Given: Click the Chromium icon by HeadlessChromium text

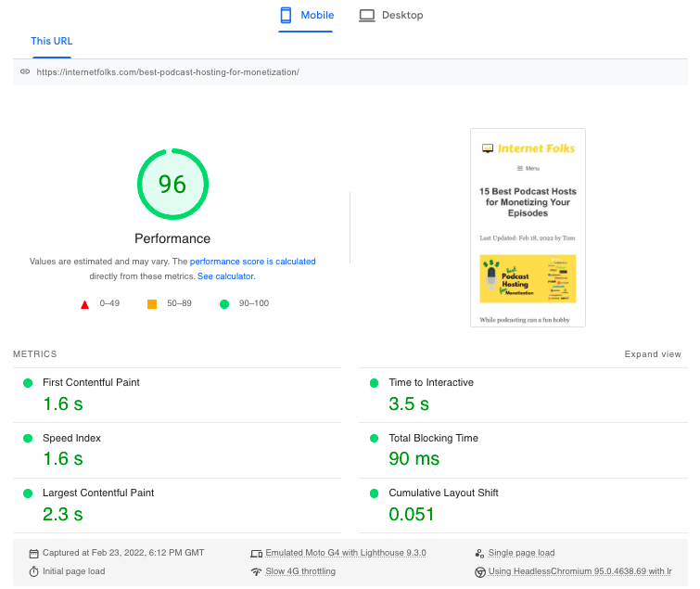Looking at the screenshot, I should pos(479,572).
